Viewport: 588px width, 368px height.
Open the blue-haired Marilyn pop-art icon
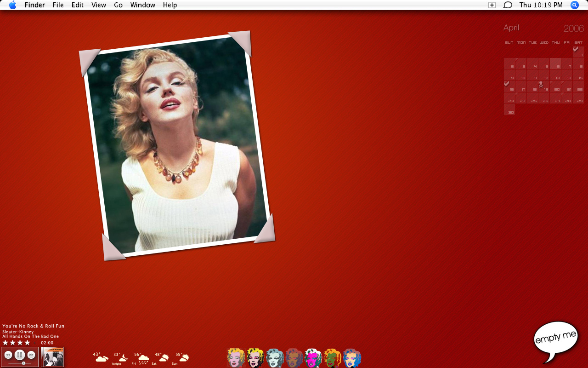(352, 358)
